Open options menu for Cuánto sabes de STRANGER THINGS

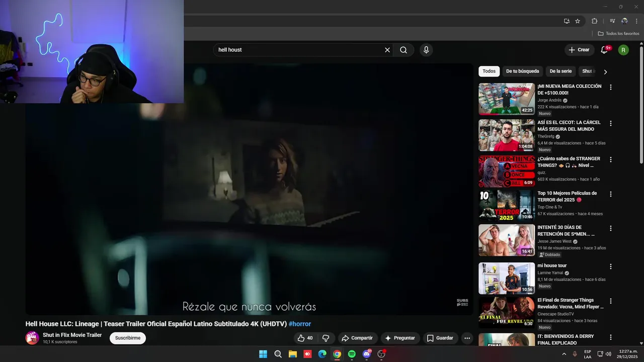coord(611,160)
